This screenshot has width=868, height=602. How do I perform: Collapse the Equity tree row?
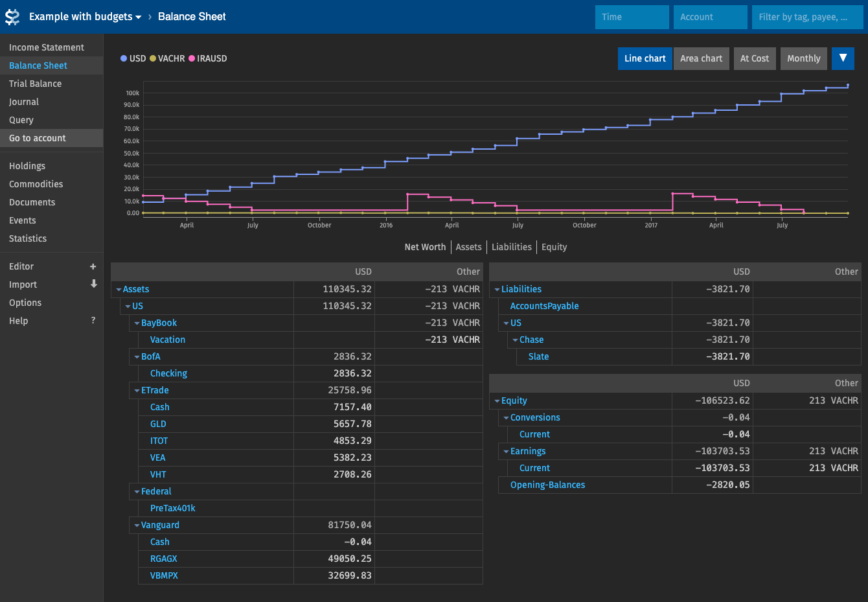pyautogui.click(x=497, y=401)
